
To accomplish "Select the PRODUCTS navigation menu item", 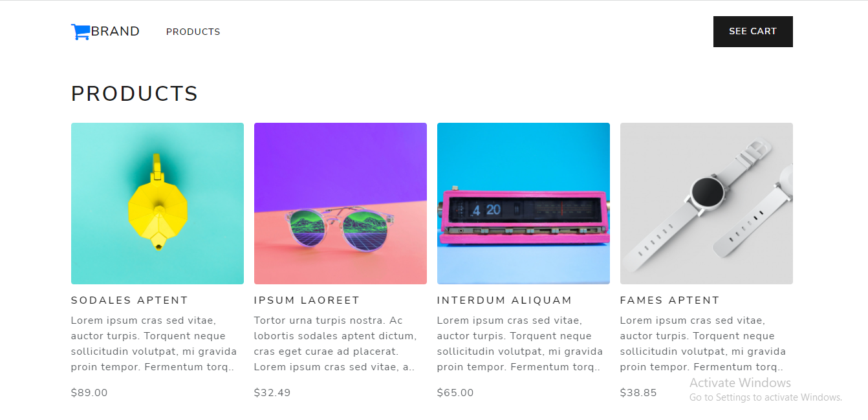I will (x=193, y=32).
